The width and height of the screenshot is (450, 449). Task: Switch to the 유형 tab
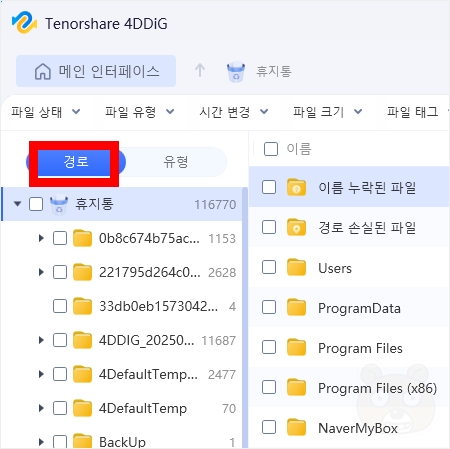(x=176, y=162)
